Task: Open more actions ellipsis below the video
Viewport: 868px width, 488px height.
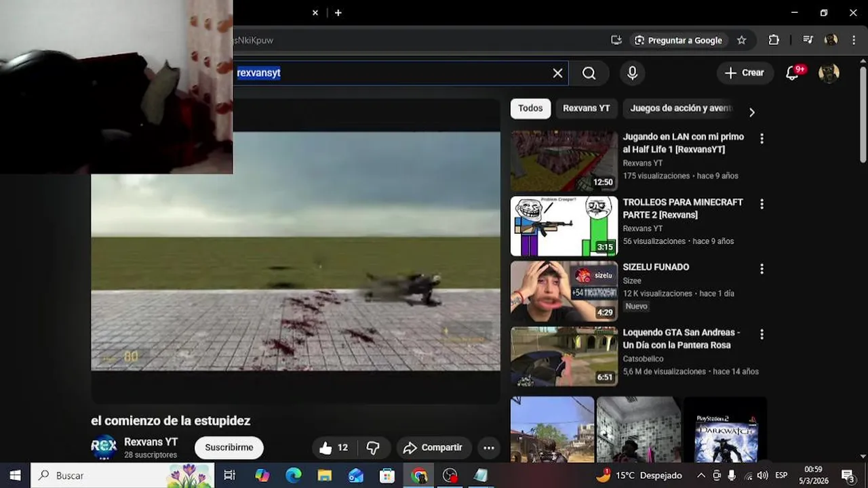Action: point(488,447)
